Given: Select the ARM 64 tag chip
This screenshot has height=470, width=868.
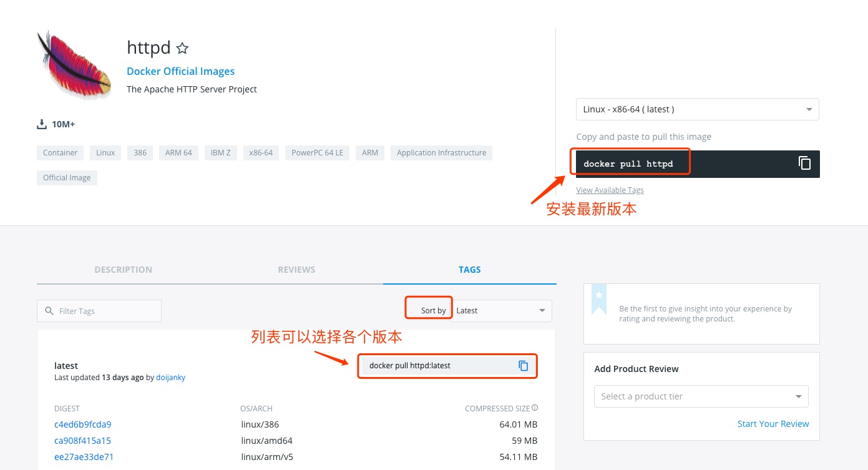Looking at the screenshot, I should click(178, 152).
